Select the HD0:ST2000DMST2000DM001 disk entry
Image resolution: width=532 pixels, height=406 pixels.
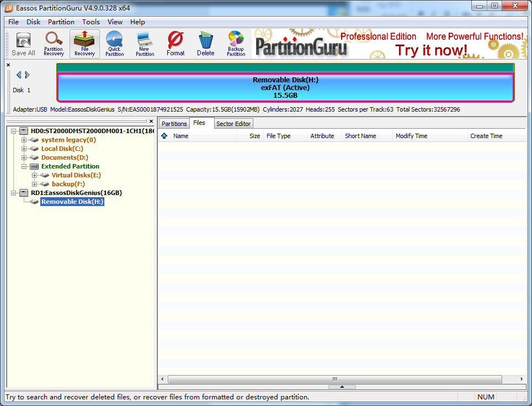pos(92,131)
